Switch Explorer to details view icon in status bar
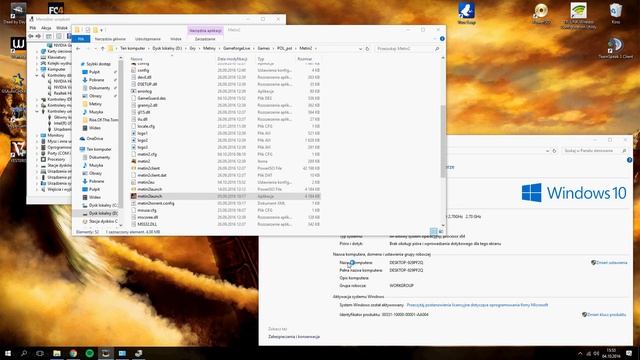The width and height of the screenshot is (640, 360). click(x=433, y=231)
